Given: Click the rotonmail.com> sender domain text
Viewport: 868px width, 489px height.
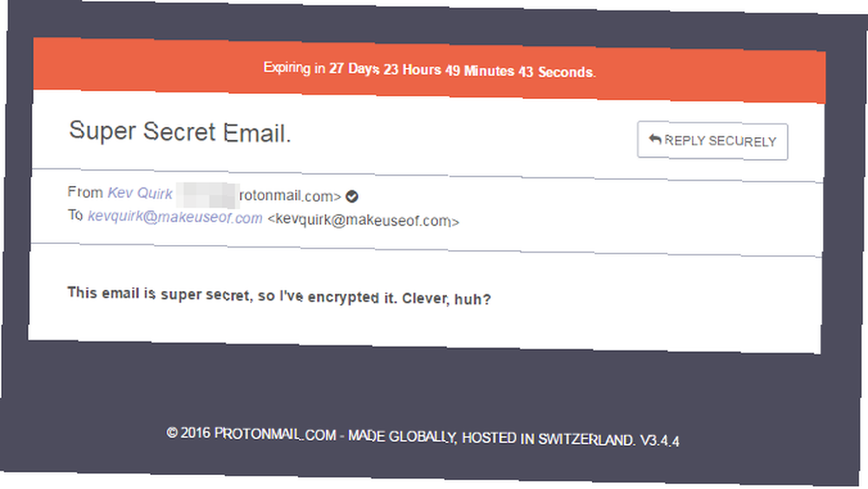Looking at the screenshot, I should [x=290, y=196].
